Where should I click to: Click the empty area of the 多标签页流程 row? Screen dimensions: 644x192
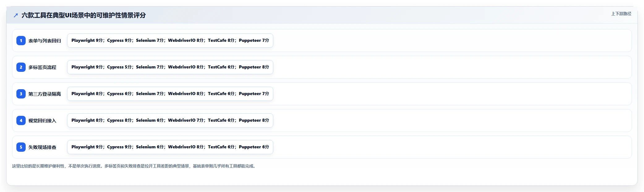point(451,67)
